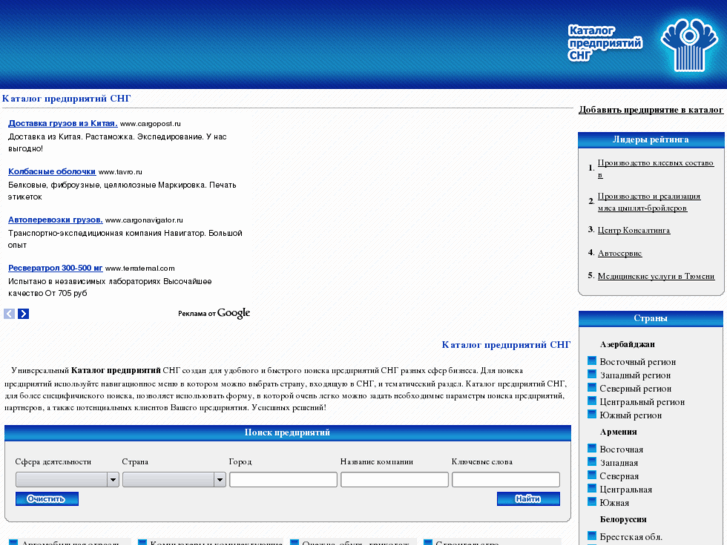Click the blue bullet beside 'Восточный регион'

[592, 361]
